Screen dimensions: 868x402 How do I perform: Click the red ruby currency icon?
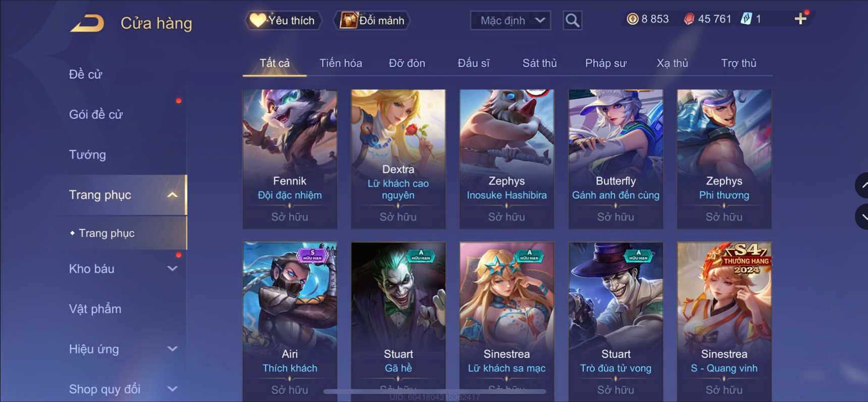[689, 19]
